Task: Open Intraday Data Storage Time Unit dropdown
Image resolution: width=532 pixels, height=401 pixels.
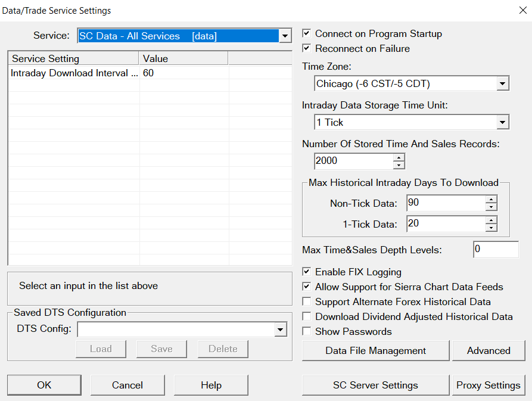Action: pyautogui.click(x=502, y=122)
